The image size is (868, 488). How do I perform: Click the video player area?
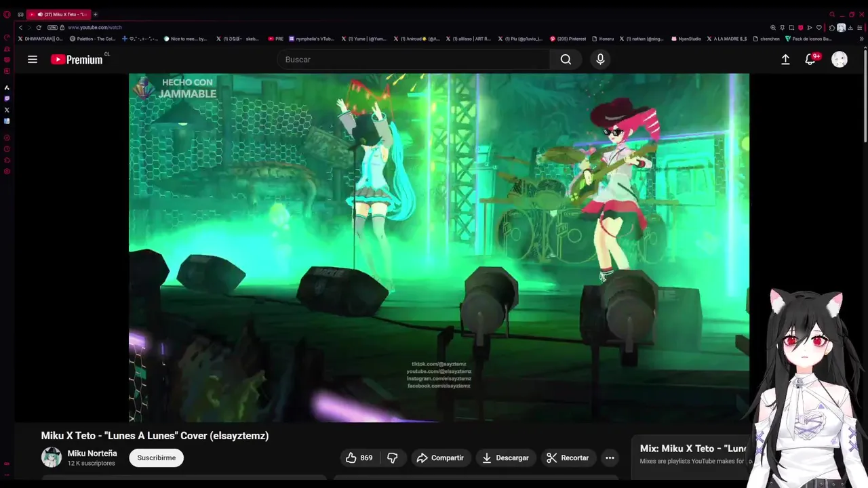point(439,247)
